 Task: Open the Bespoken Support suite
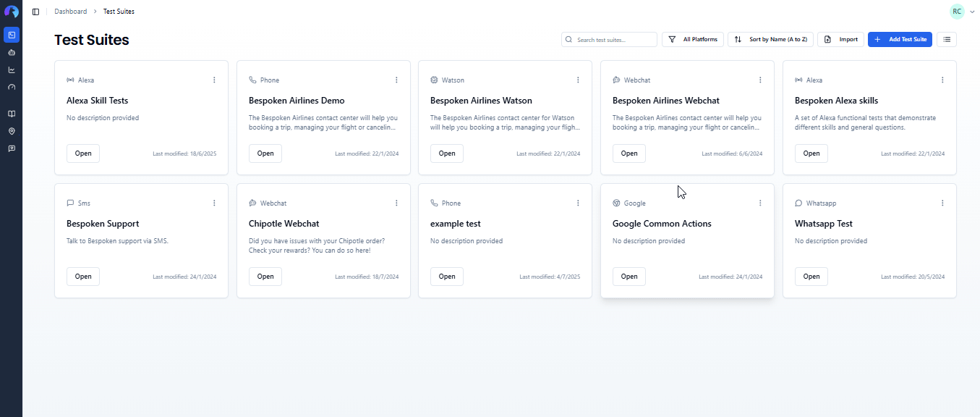[x=83, y=277]
